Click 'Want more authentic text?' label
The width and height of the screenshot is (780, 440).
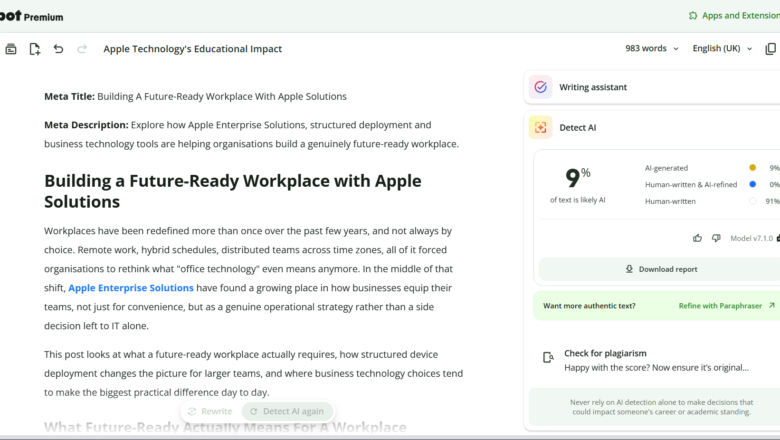click(x=589, y=306)
